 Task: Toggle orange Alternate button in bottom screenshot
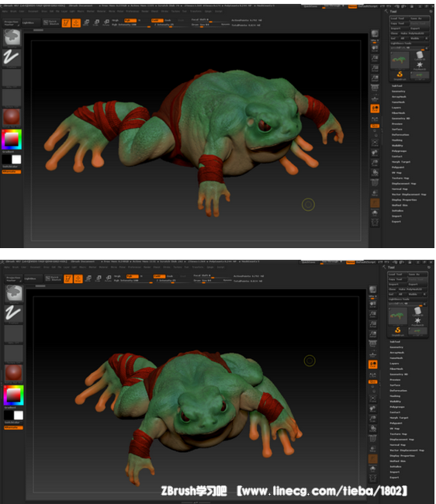[x=13, y=428]
